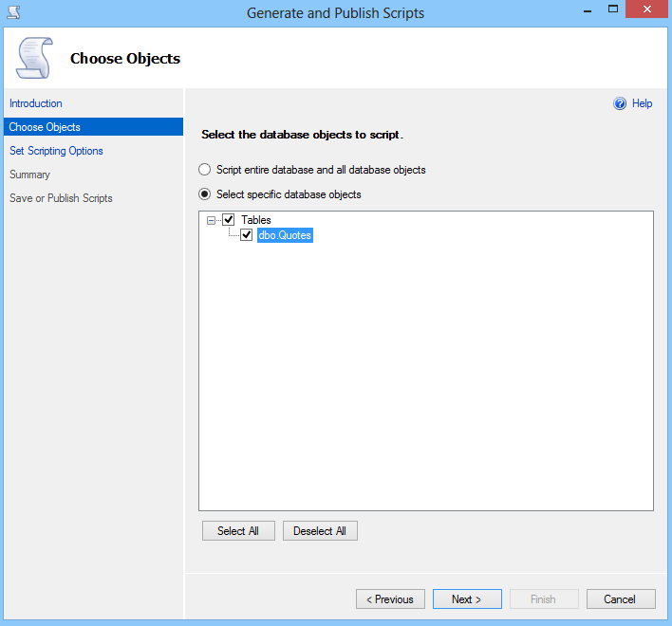Open the Help link text

642,103
